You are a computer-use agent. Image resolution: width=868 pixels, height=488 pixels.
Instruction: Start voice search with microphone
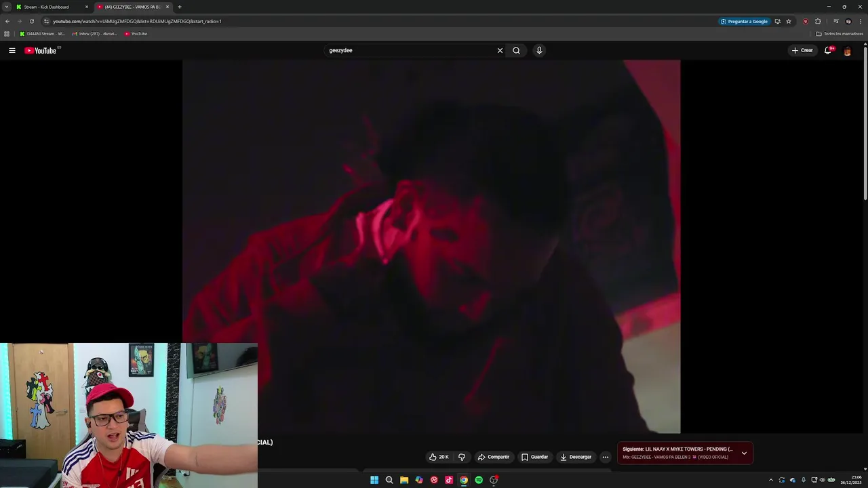point(539,50)
